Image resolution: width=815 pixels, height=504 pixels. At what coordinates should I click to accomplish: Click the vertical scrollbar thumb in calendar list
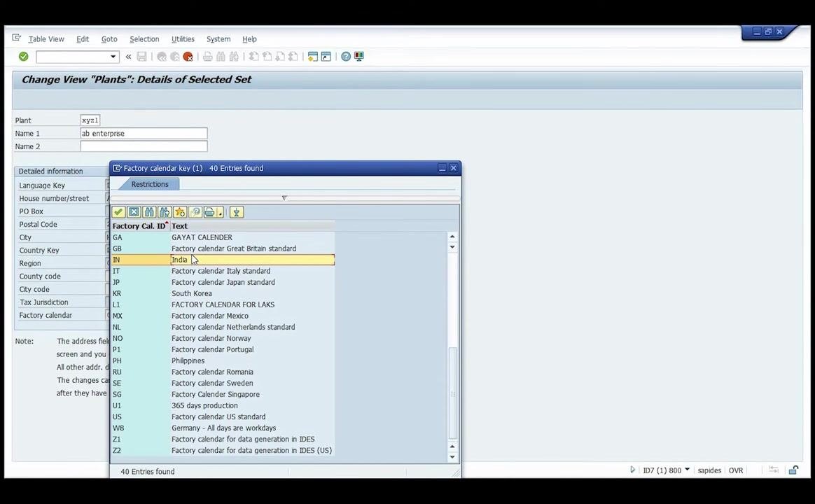[453, 393]
